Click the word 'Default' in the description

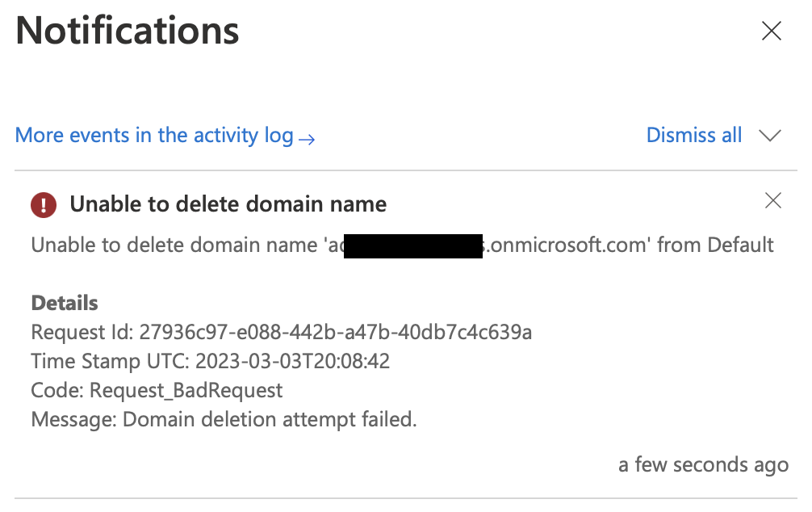740,244
